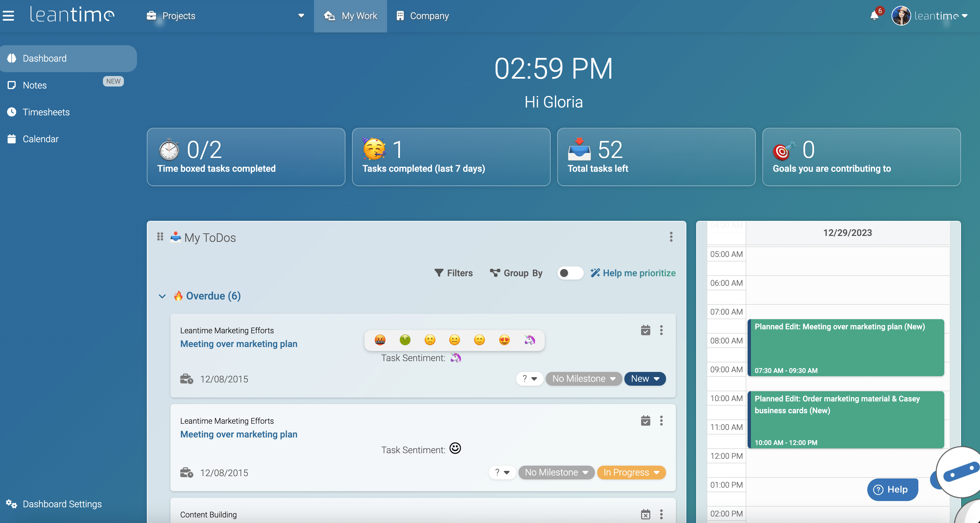Image resolution: width=980 pixels, height=523 pixels.
Task: Open the first task's three-dot menu
Action: [661, 330]
